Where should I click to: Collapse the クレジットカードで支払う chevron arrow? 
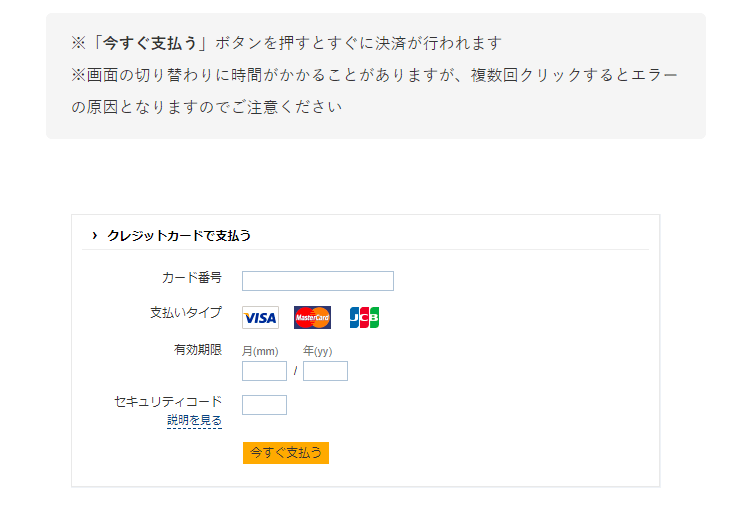[x=95, y=236]
